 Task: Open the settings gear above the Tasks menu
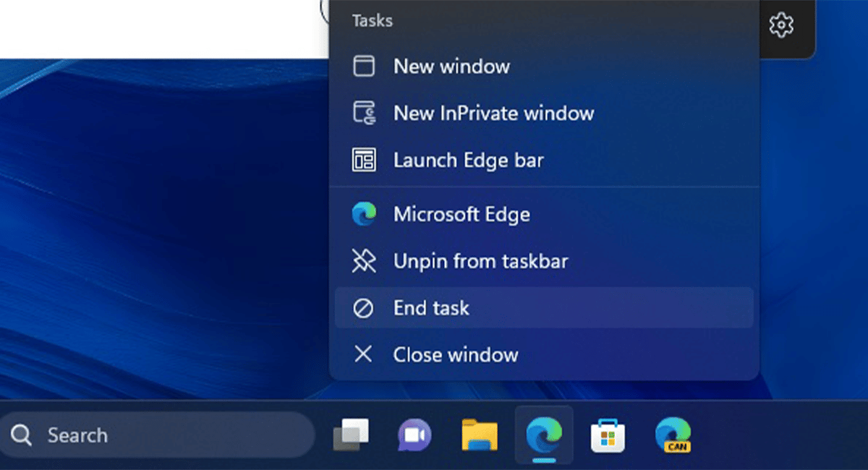click(781, 24)
